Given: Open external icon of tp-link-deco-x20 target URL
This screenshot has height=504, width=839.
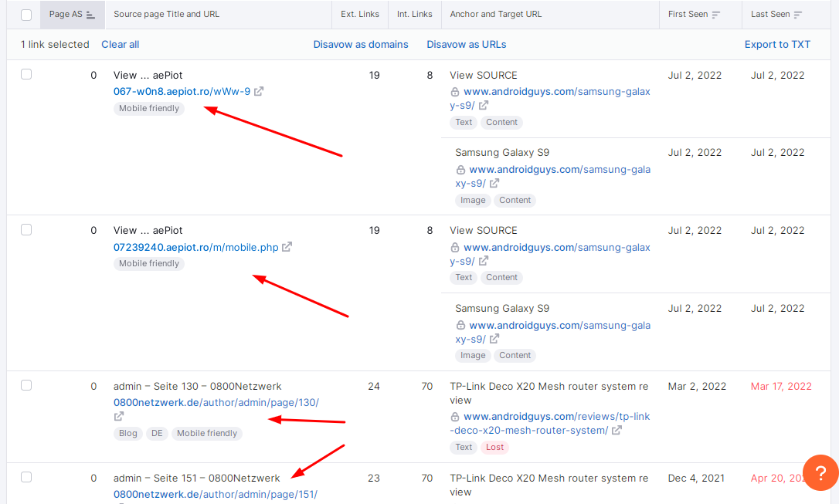Looking at the screenshot, I should 617,430.
